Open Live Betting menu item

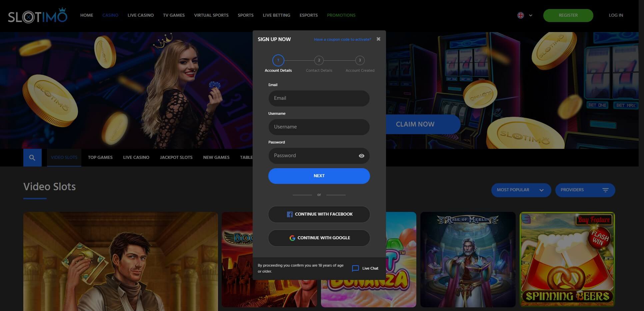pos(276,15)
